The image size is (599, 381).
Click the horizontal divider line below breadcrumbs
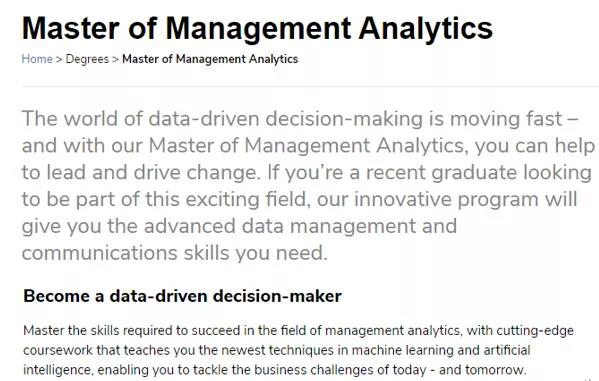(x=310, y=87)
